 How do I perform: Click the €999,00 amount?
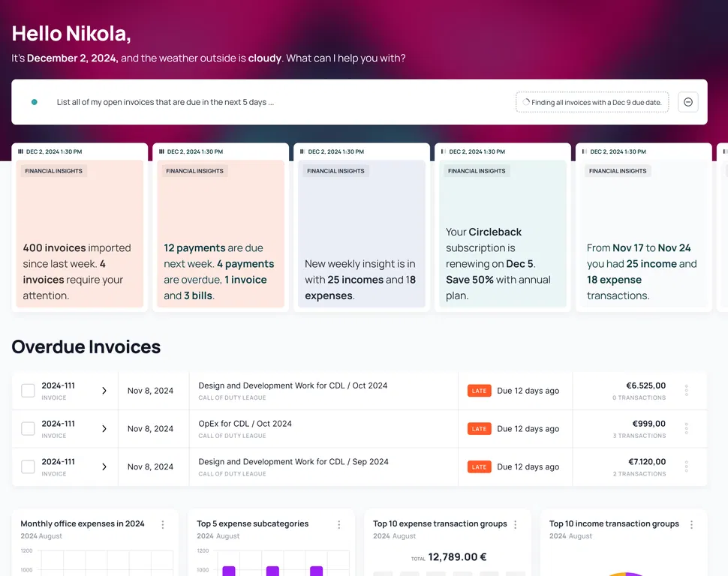648,424
